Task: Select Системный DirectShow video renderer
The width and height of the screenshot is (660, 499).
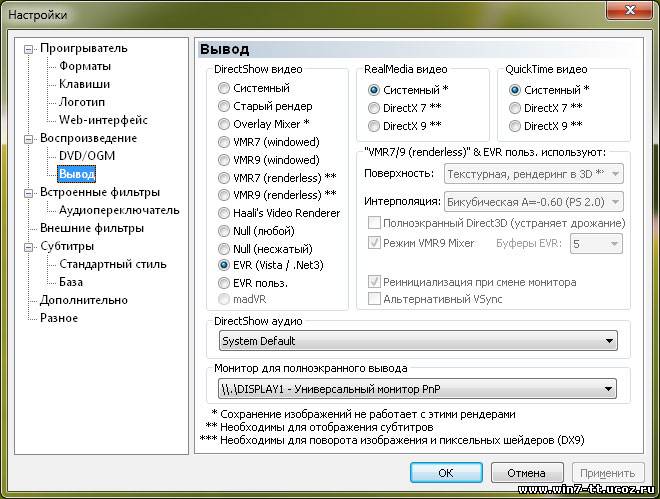Action: tap(224, 88)
